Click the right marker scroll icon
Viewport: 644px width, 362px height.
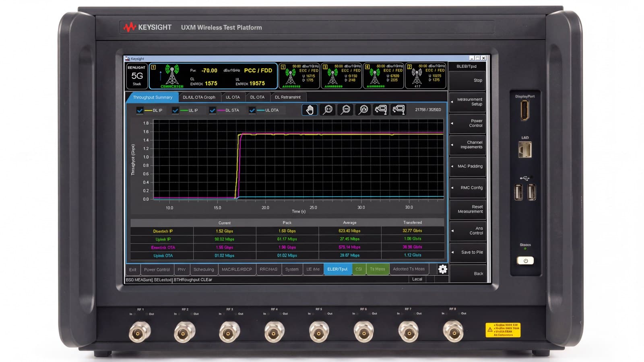click(398, 110)
